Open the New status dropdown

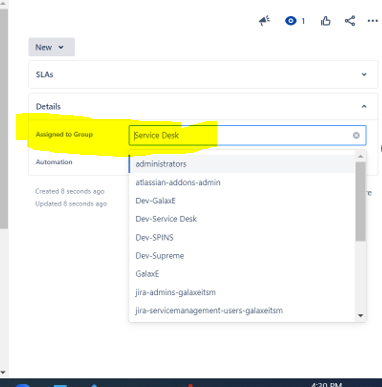(51, 47)
